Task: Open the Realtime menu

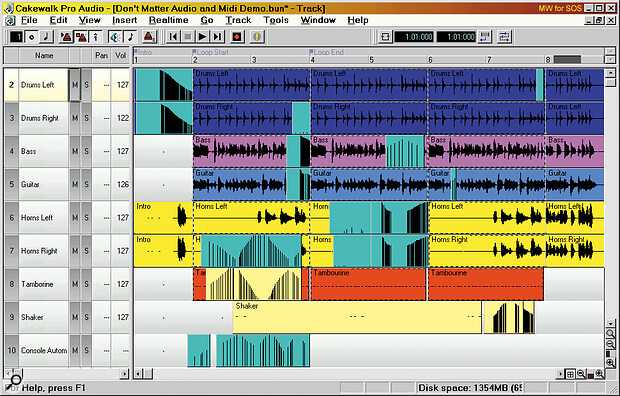Action: [x=168, y=20]
